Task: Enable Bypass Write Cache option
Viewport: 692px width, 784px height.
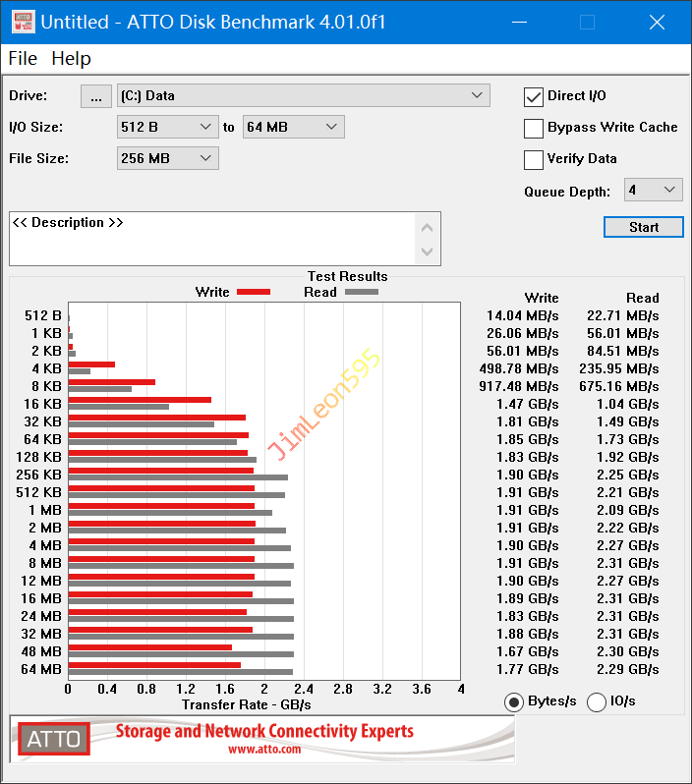Action: click(534, 128)
